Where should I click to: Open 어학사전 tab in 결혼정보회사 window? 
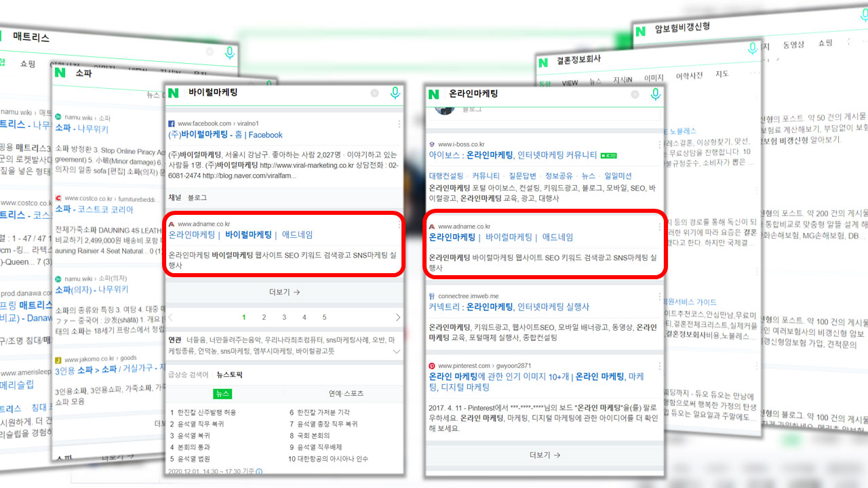point(689,77)
